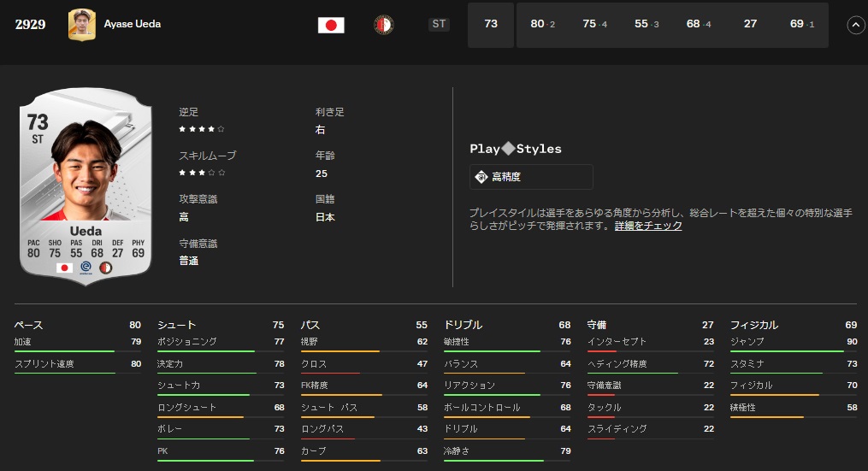Click the Feyenoord crest on the player card
The height and width of the screenshot is (471, 868).
coord(107,268)
